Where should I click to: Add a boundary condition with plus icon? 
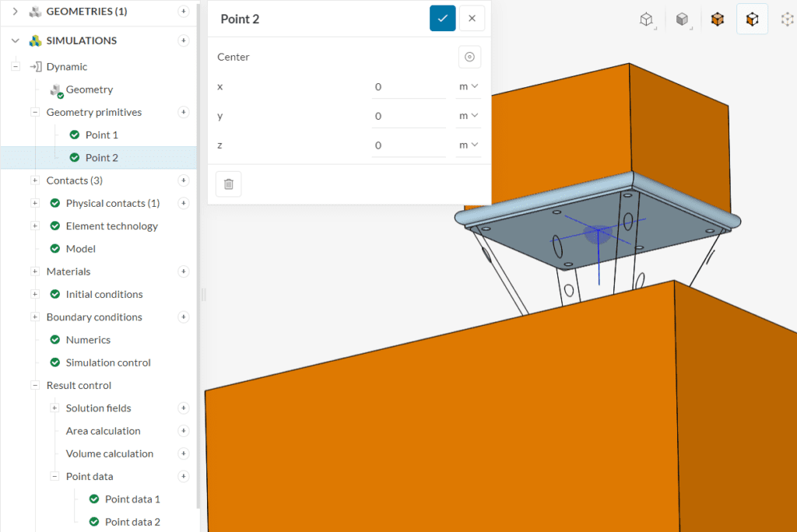tap(184, 317)
